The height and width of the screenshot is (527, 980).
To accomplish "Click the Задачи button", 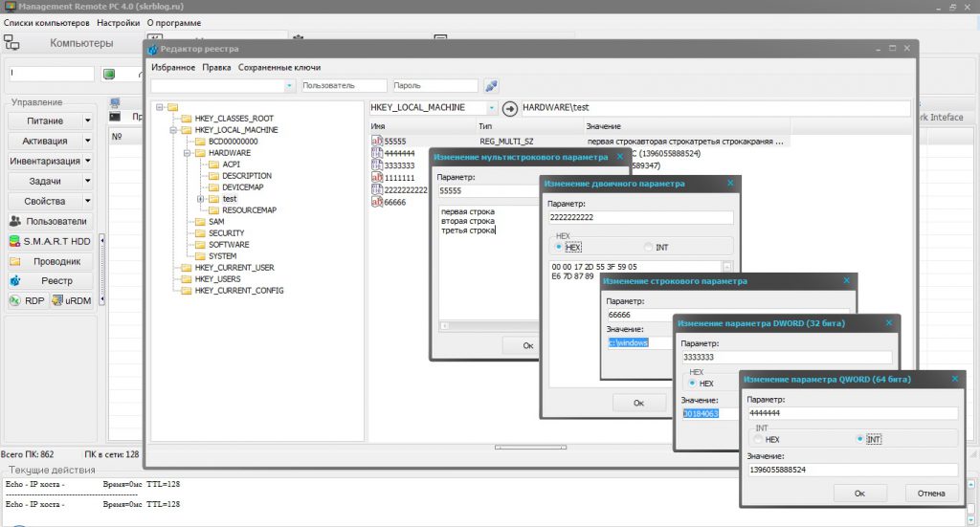I will (45, 181).
